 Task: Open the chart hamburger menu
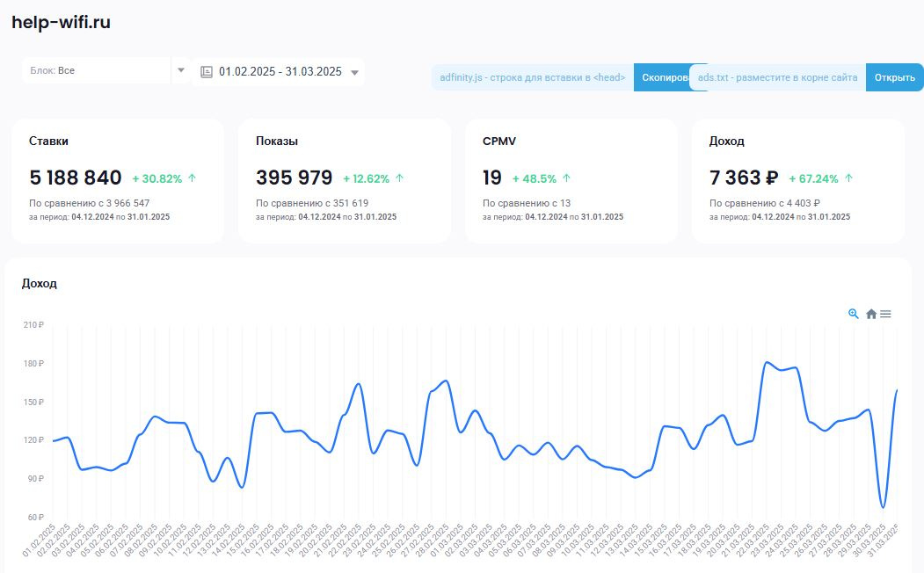click(x=885, y=314)
